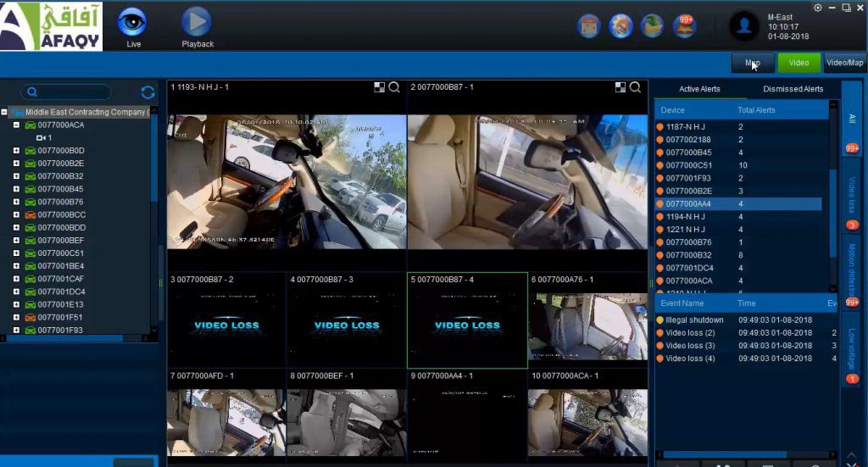Viewport: 868px width, 467px height.
Task: Switch to Video/Map split view
Action: 845,63
